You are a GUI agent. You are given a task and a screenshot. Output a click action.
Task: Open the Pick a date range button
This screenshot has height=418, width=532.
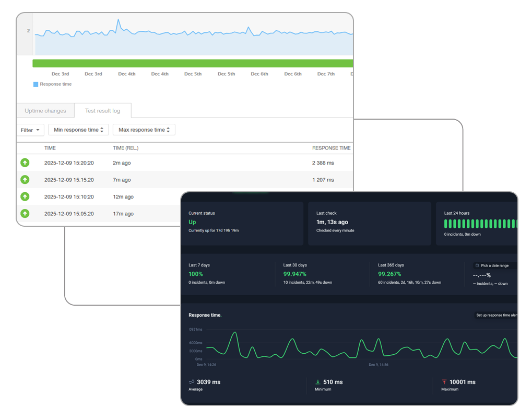click(x=495, y=265)
